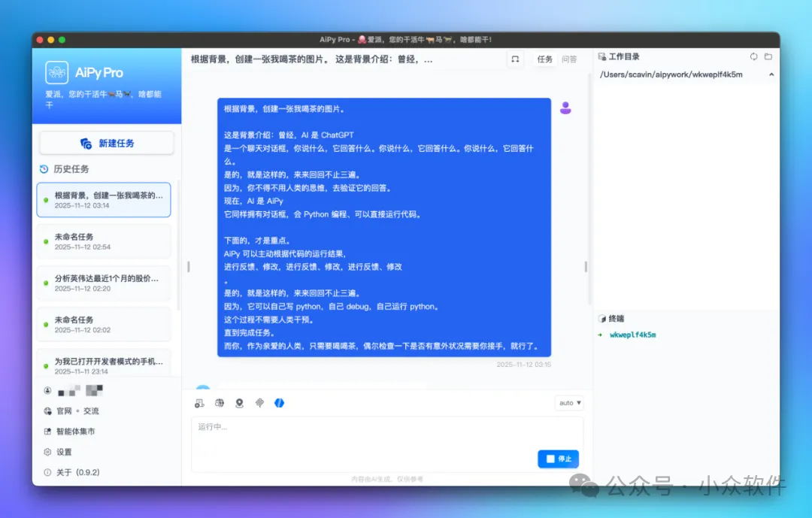Screen dimensions: 812x518
Task: Open the folder icon beside the refresh icon
Action: click(x=768, y=56)
